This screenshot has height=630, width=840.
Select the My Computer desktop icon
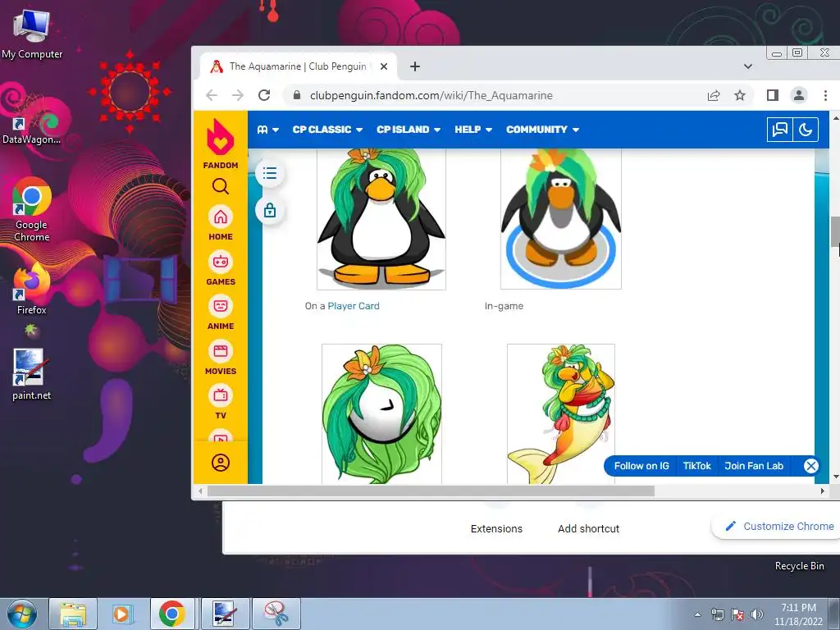(x=32, y=34)
